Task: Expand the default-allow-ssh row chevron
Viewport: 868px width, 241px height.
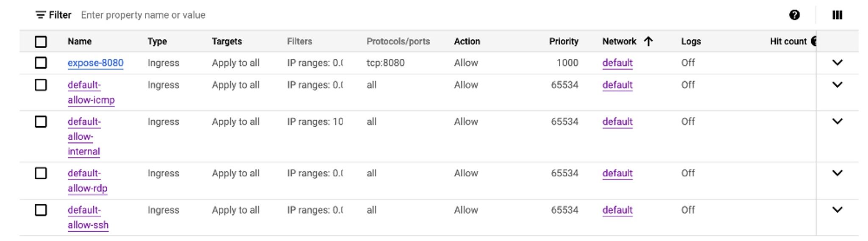Action: point(837,210)
